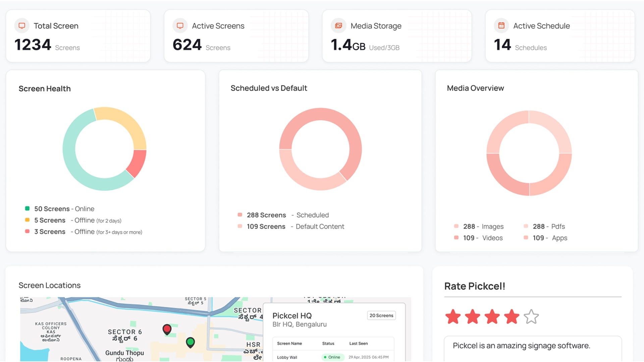Click the Active Screens display icon
644x362 pixels.
(180, 25)
